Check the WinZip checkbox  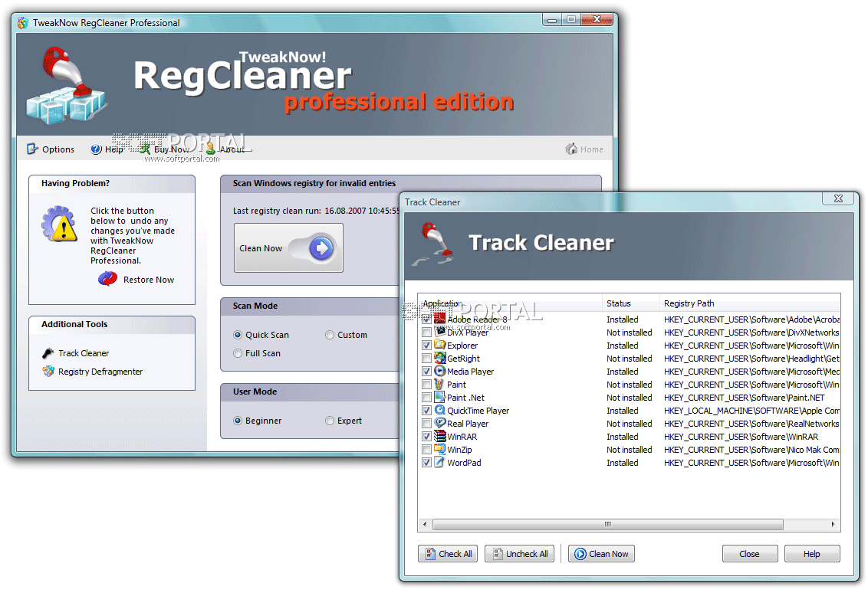pyautogui.click(x=426, y=449)
